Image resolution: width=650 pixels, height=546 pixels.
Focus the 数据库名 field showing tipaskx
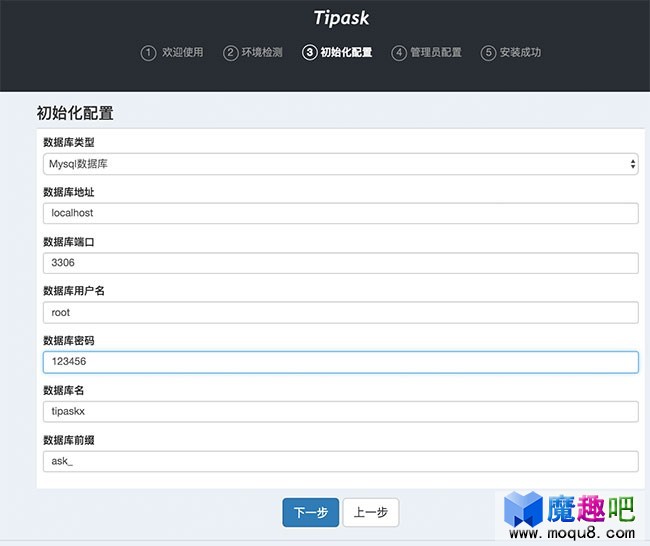click(x=340, y=412)
